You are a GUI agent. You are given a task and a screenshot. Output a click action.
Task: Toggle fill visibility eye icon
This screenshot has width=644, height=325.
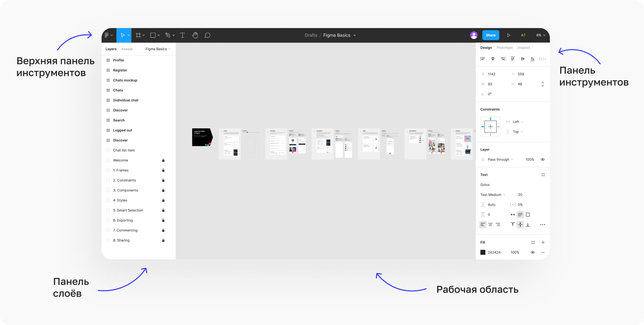point(533,252)
